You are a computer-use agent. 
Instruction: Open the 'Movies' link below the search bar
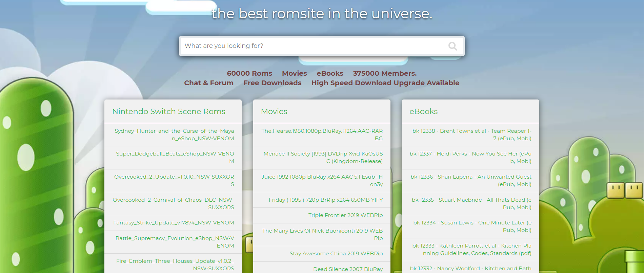point(294,73)
